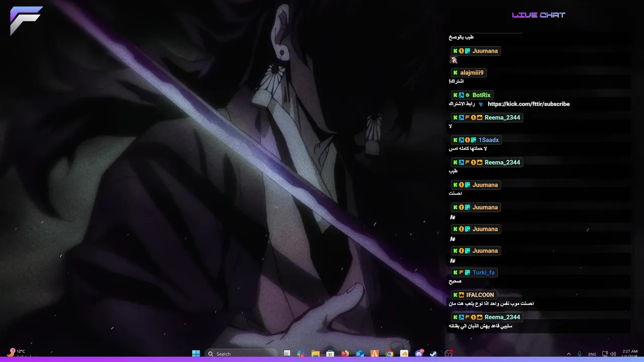The height and width of the screenshot is (362, 644).
Task: Open Outlook from the taskbar
Action: [360, 353]
